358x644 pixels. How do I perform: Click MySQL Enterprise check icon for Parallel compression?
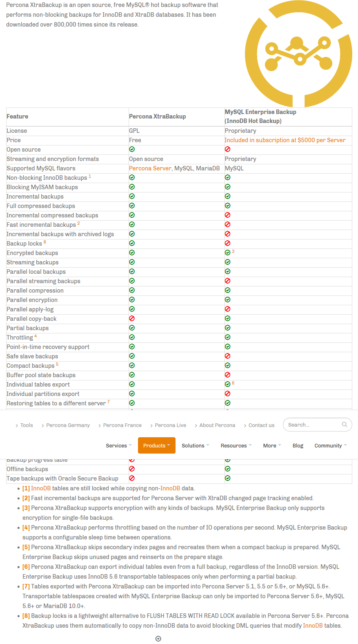tap(227, 290)
